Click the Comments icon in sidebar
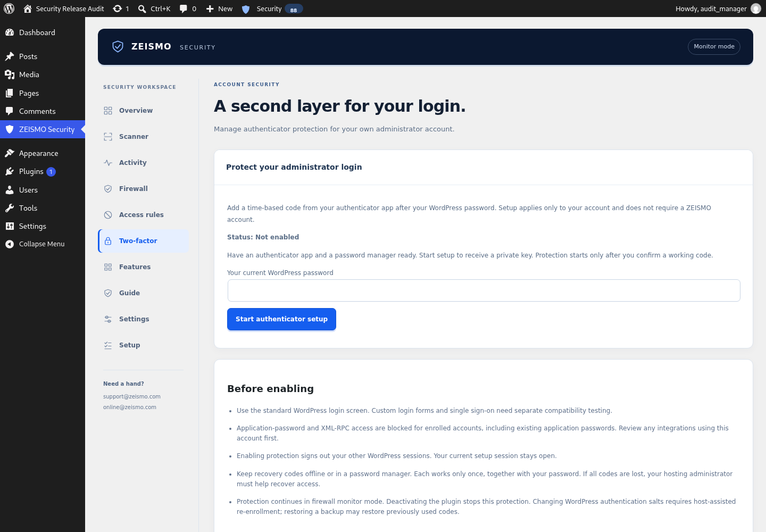This screenshot has height=532, width=766. pyautogui.click(x=10, y=111)
